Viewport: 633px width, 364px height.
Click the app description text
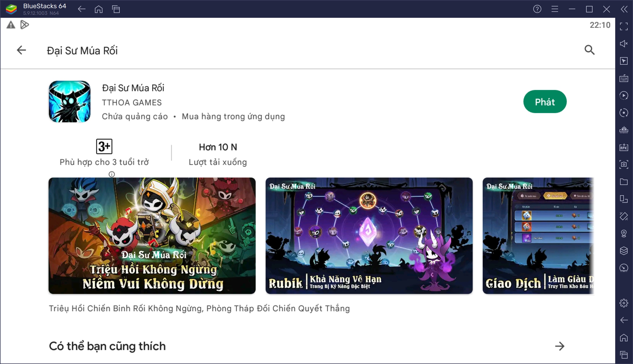pyautogui.click(x=199, y=308)
